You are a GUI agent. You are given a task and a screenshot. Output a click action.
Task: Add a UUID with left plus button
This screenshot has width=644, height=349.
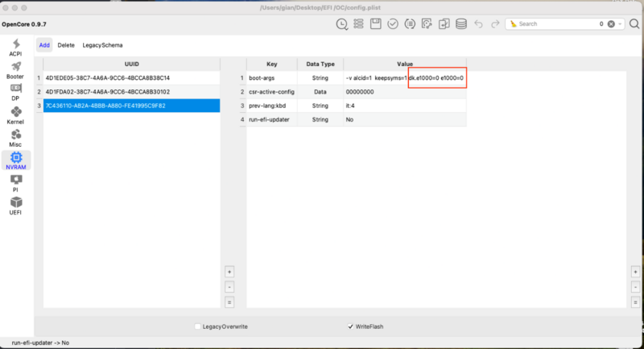tap(229, 272)
